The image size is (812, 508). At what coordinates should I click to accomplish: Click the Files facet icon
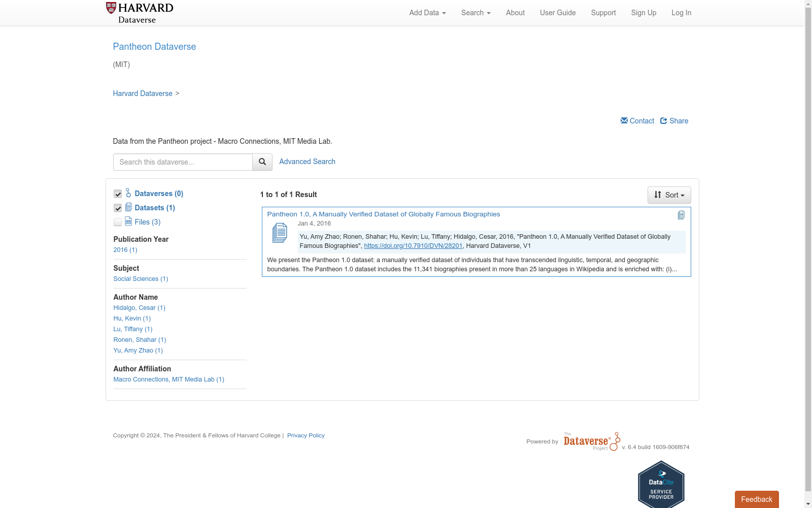pyautogui.click(x=128, y=221)
